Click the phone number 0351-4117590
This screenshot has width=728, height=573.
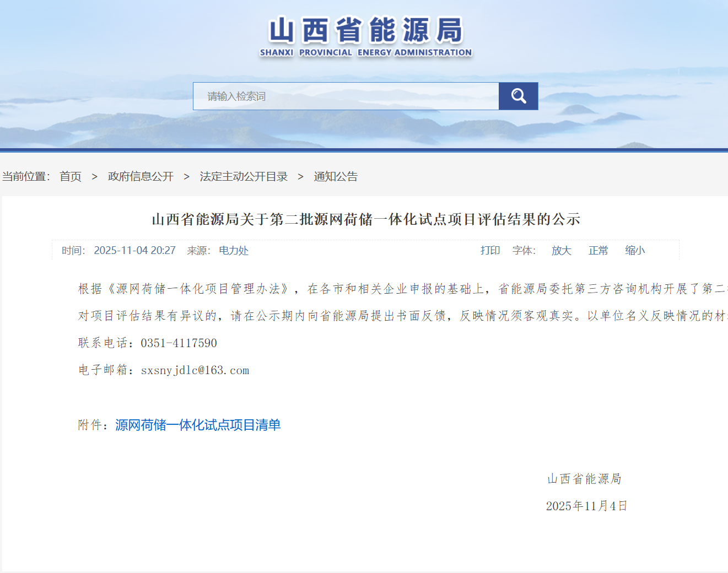tap(179, 343)
